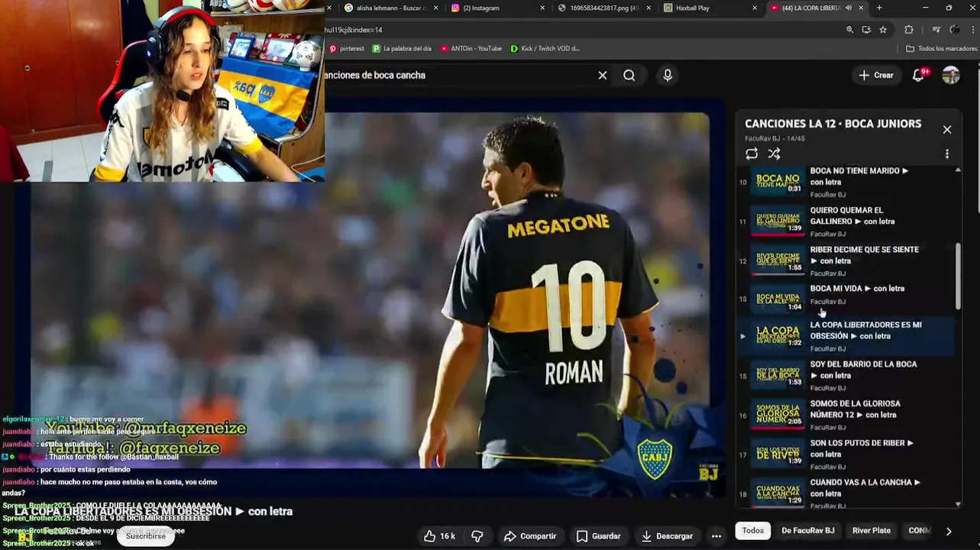Screen dimensions: 980x550
Task: Close the playlist panel
Action: [947, 130]
